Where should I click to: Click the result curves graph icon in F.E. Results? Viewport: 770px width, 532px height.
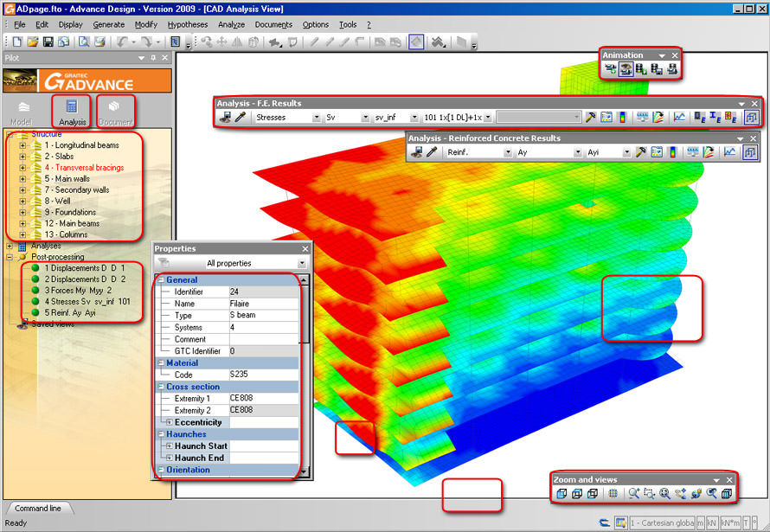point(680,118)
